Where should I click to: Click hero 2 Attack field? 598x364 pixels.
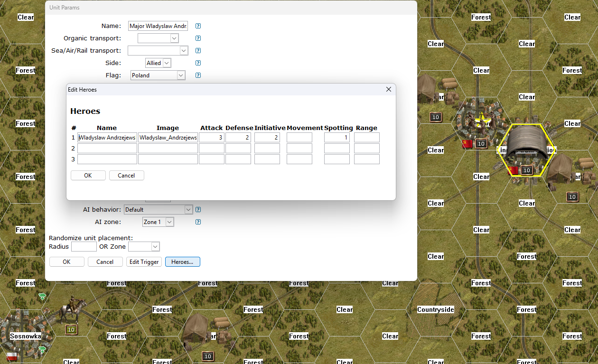pos(212,149)
